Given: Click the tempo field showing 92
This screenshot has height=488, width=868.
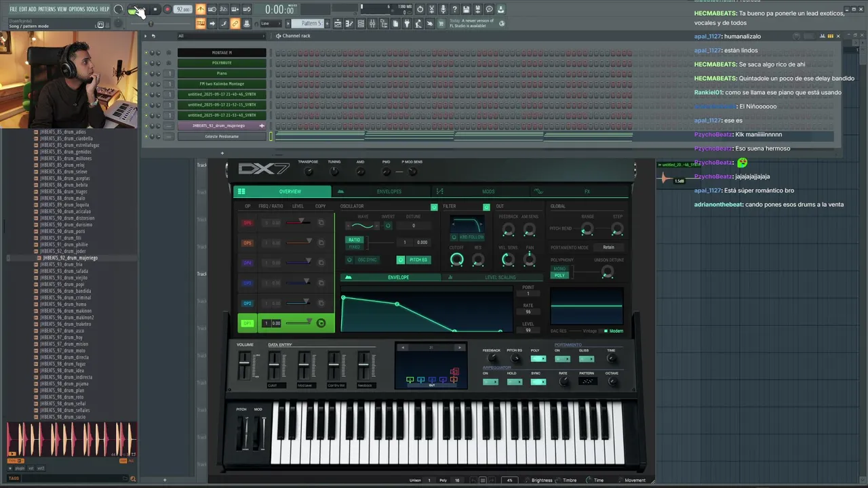Looking at the screenshot, I should tap(182, 9).
